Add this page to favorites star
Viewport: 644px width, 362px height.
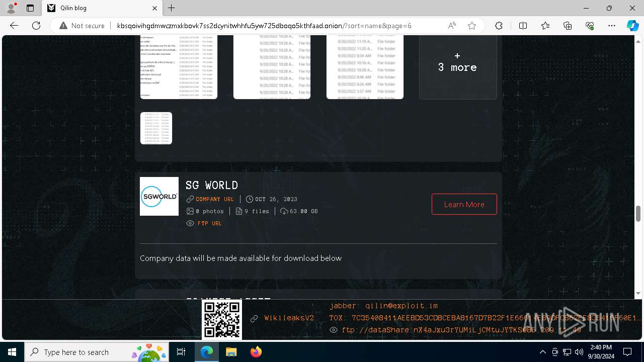[472, 26]
